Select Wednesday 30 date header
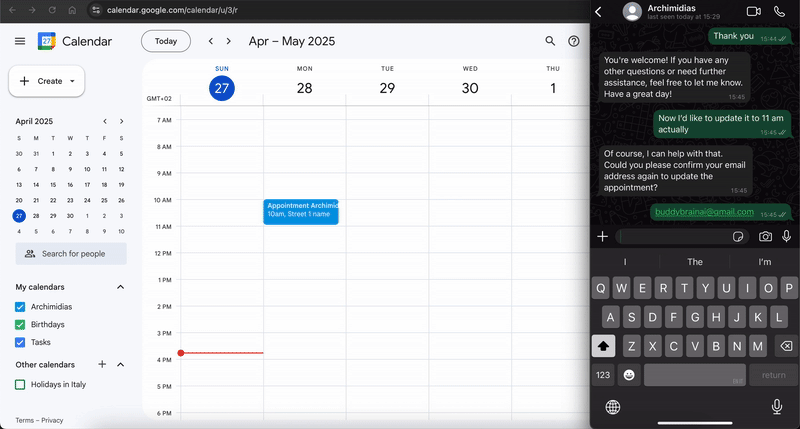Viewport: 800px width, 429px height. (470, 88)
